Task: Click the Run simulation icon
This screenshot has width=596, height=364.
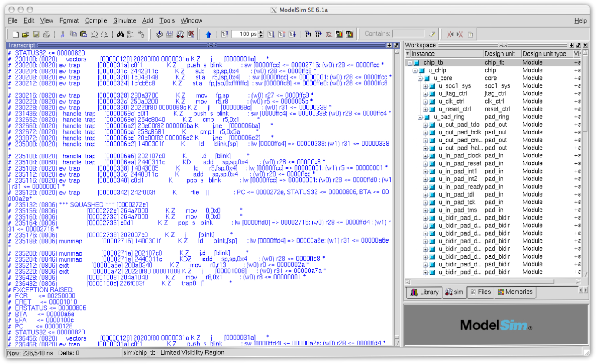Action: (x=271, y=34)
